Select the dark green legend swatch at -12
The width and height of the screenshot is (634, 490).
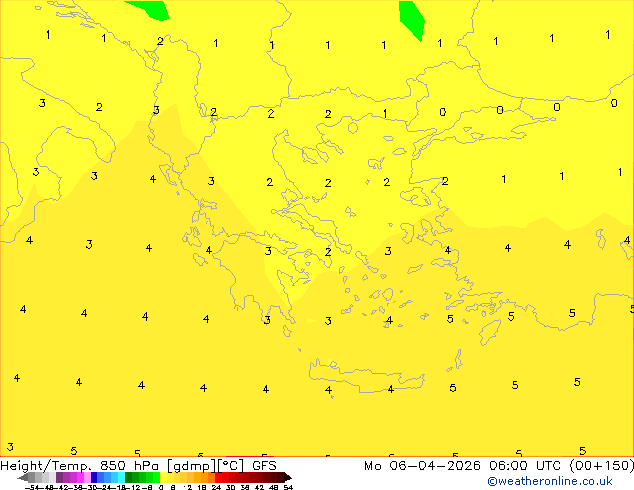click(129, 477)
